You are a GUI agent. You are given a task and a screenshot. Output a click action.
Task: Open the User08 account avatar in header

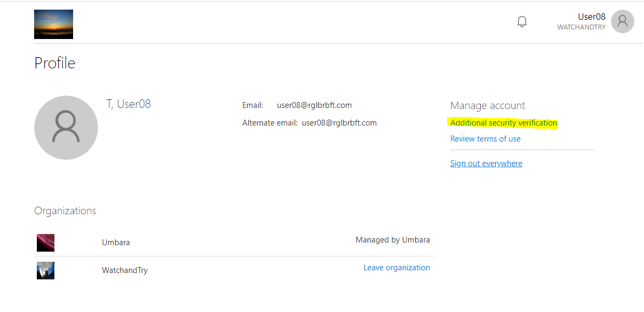(x=622, y=21)
